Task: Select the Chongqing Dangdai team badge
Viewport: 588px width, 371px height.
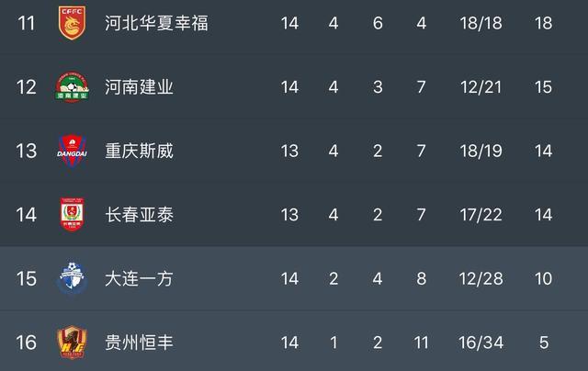Action: click(71, 151)
